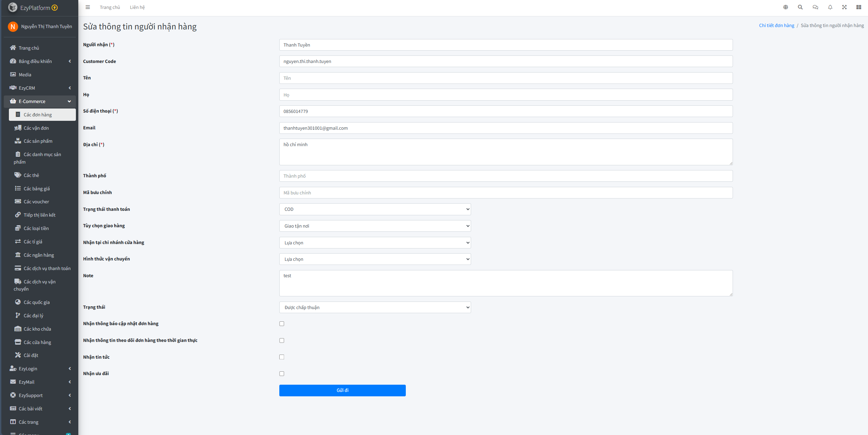Open the search icon in top bar
868x435 pixels.
800,7
